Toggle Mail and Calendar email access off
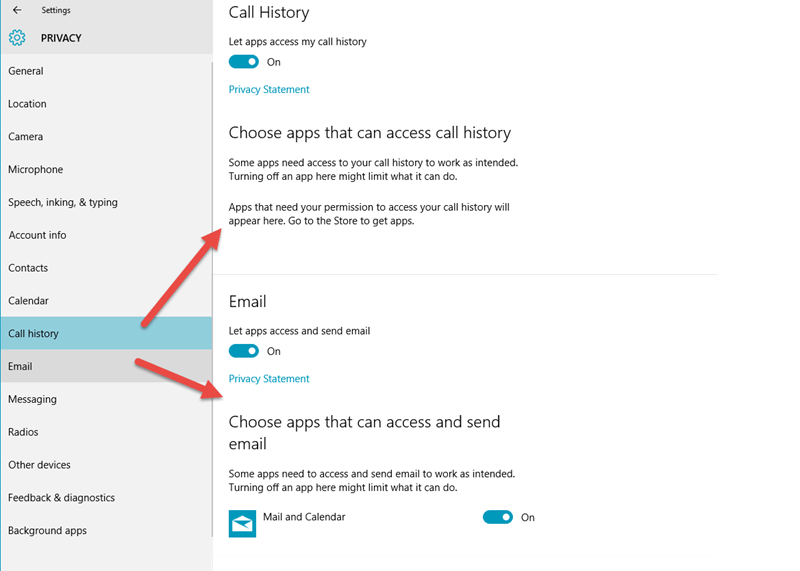Screen dimensions: 800x571 498,517
